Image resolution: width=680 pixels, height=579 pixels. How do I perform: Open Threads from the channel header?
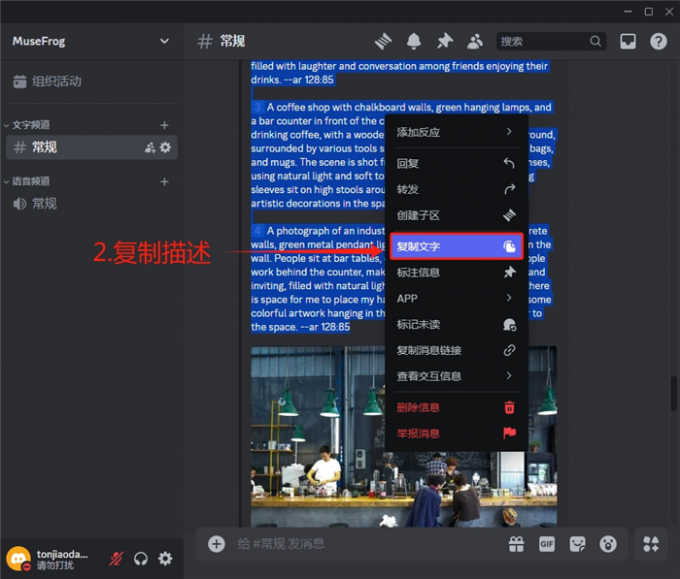(383, 42)
